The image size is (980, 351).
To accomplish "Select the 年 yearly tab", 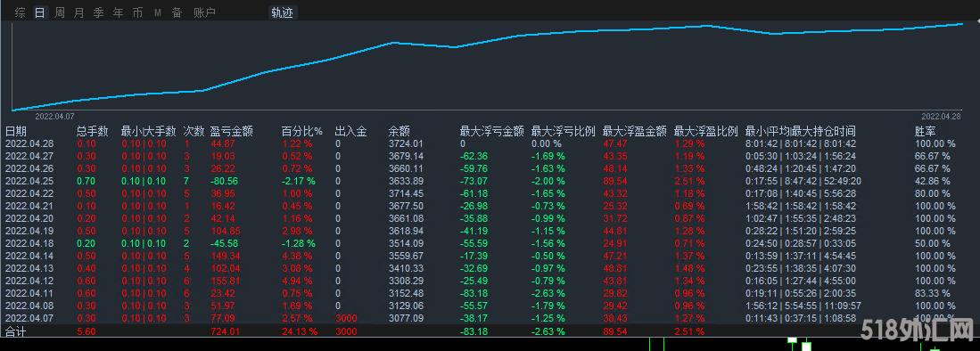I will [118, 12].
